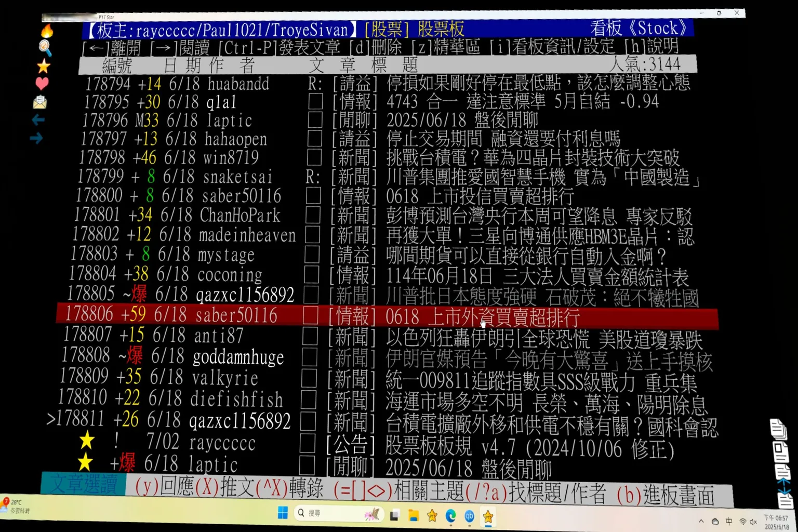This screenshot has height=532, width=798.
Task: Open the clock showing 下午 06:57
Action: coord(776,523)
